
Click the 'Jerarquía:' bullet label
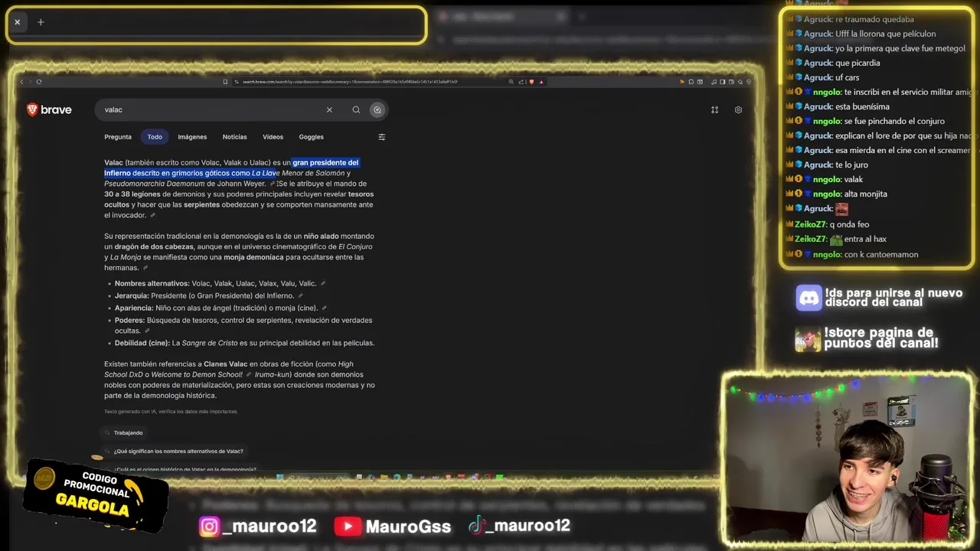click(132, 296)
